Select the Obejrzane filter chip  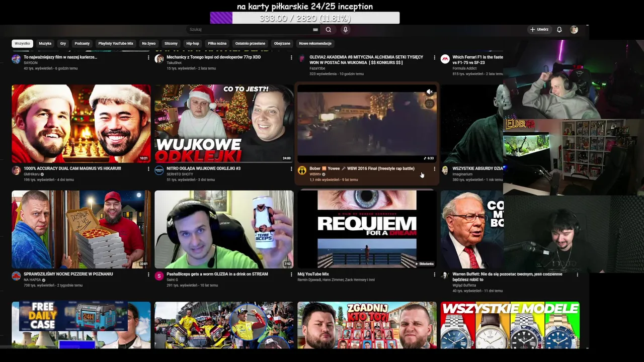282,44
